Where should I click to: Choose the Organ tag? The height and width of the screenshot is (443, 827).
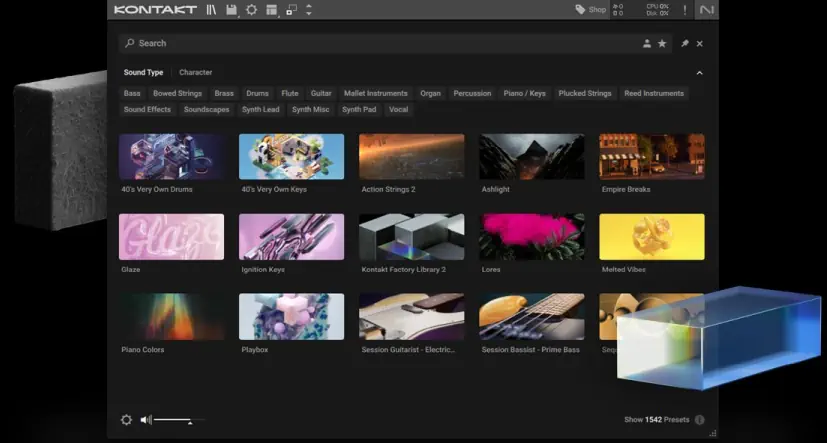[430, 93]
